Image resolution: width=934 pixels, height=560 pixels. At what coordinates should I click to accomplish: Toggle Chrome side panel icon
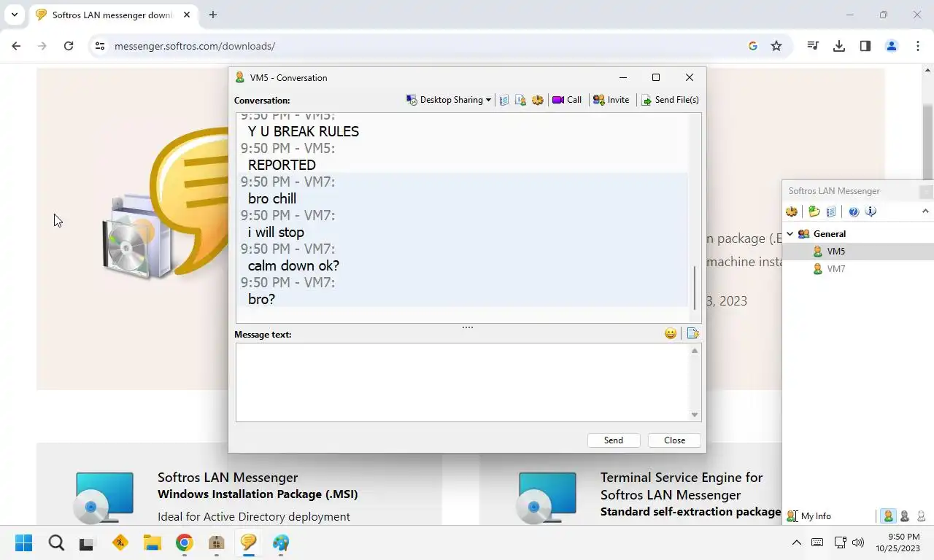(x=865, y=46)
